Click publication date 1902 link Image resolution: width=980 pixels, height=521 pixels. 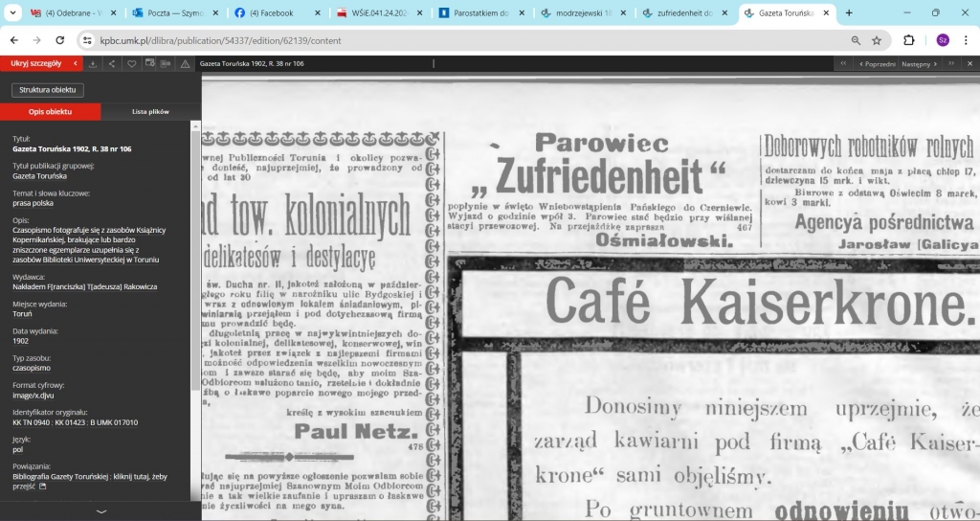pyautogui.click(x=21, y=341)
